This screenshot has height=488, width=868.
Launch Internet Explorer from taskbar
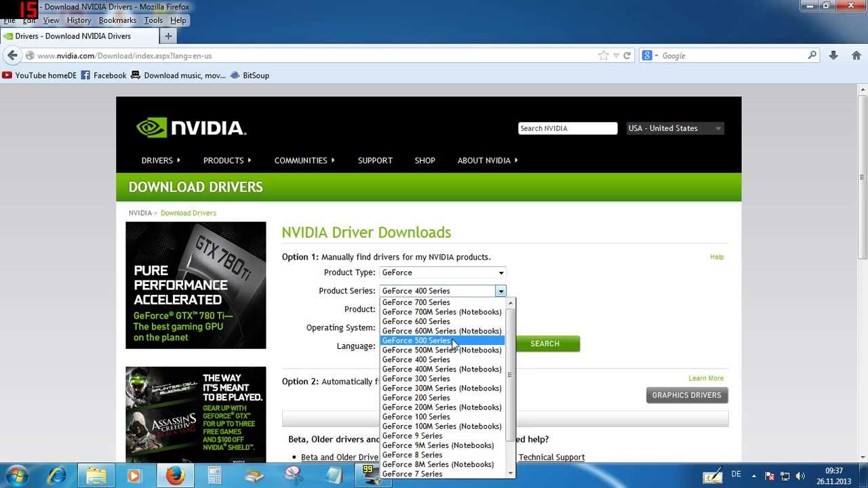(56, 476)
